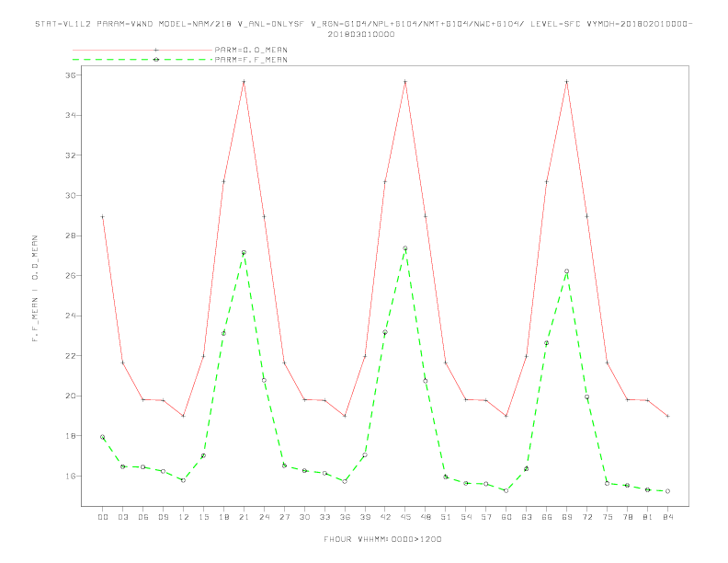This screenshot has width=728, height=563.
Task: Click x-axis tick label 78
Action: coord(628,517)
